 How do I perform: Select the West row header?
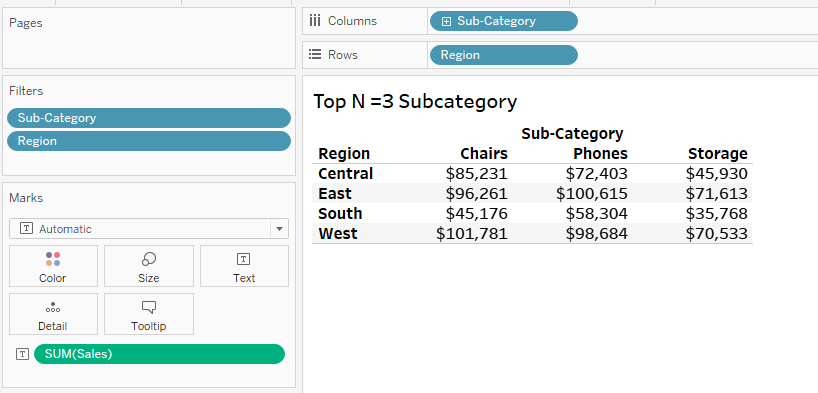click(x=338, y=233)
